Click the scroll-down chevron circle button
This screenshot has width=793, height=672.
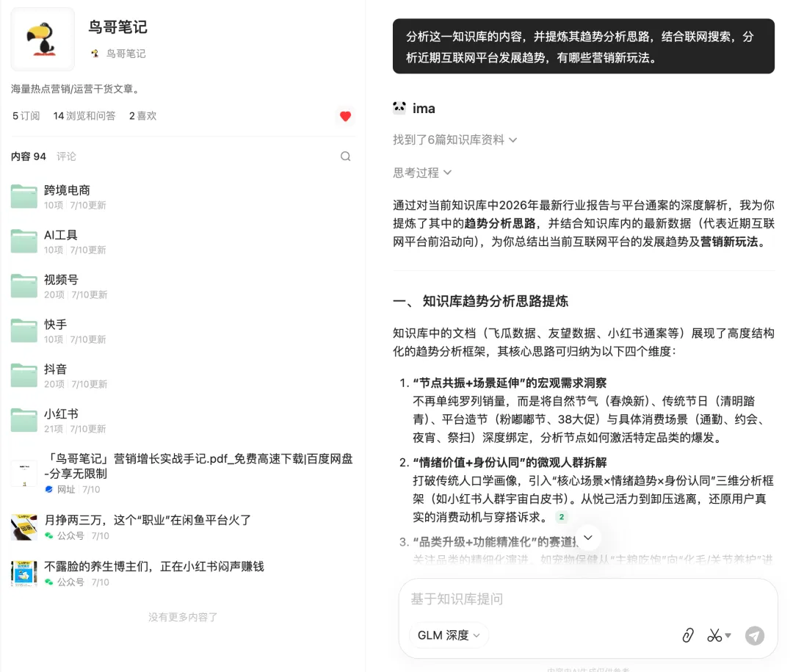[587, 538]
